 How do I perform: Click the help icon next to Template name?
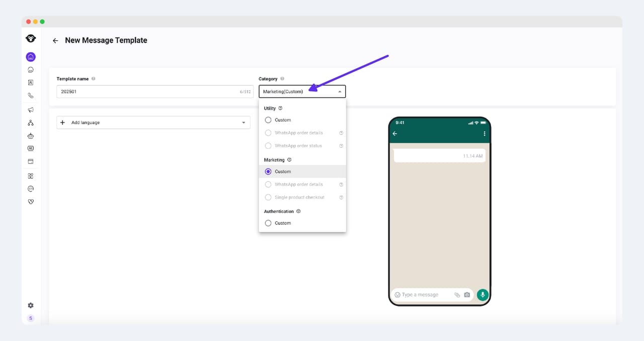[x=94, y=78]
